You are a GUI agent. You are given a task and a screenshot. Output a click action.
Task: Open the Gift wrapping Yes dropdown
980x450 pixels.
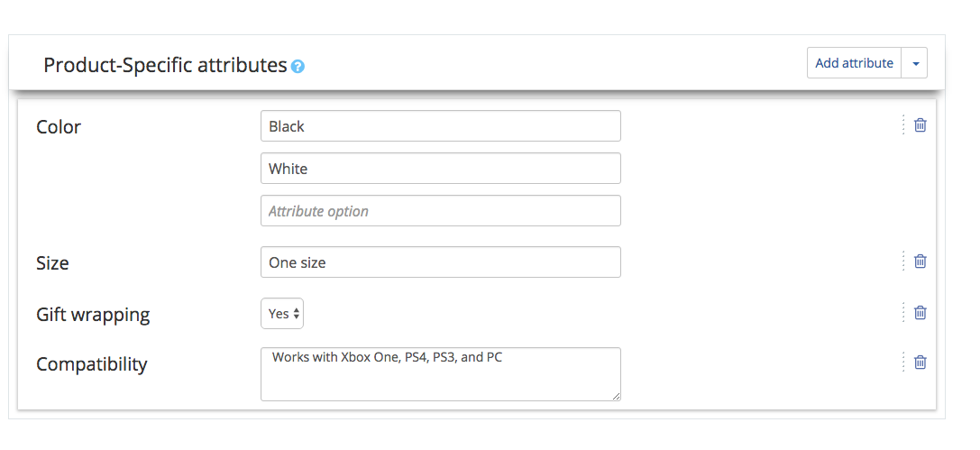pos(283,314)
